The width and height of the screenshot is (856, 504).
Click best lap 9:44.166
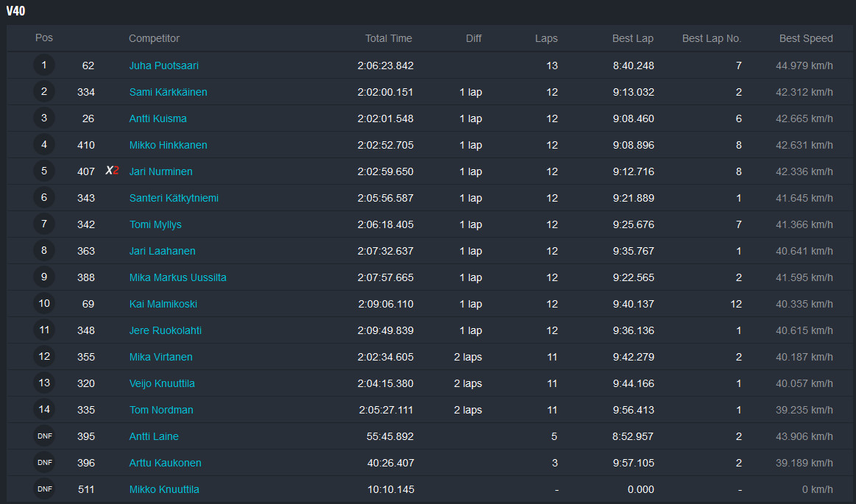point(633,383)
